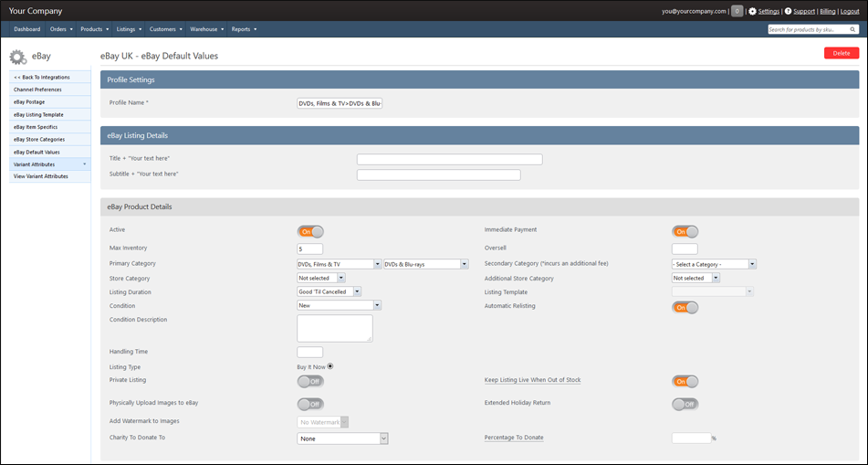Click the Support link
This screenshot has height=465, width=868.
804,12
